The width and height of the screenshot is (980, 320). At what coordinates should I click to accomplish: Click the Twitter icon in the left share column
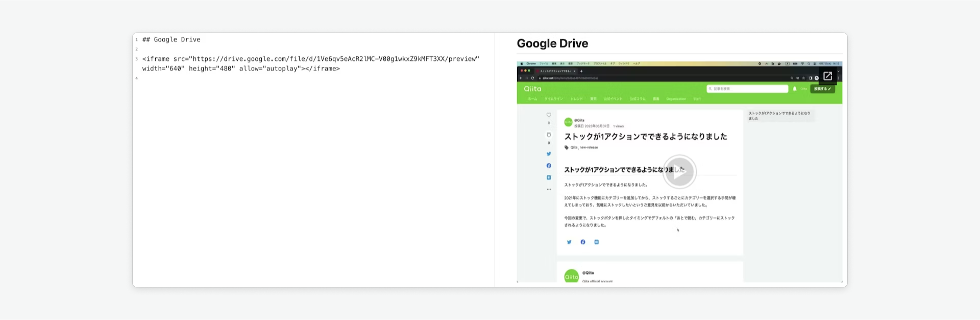(x=549, y=153)
